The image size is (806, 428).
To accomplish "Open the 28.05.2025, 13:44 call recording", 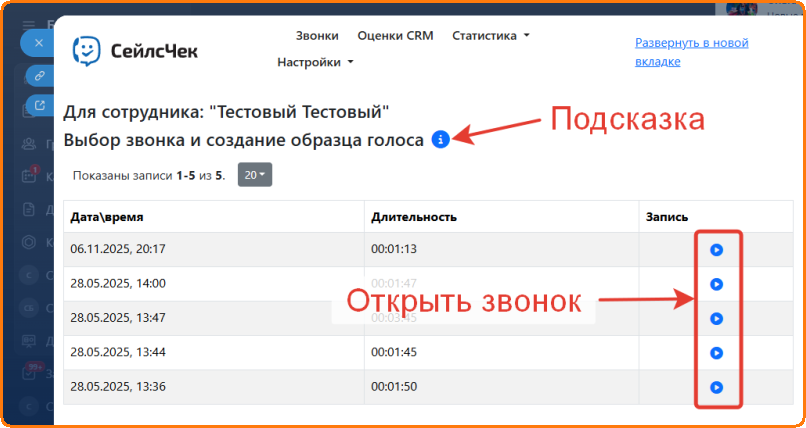I will [716, 353].
